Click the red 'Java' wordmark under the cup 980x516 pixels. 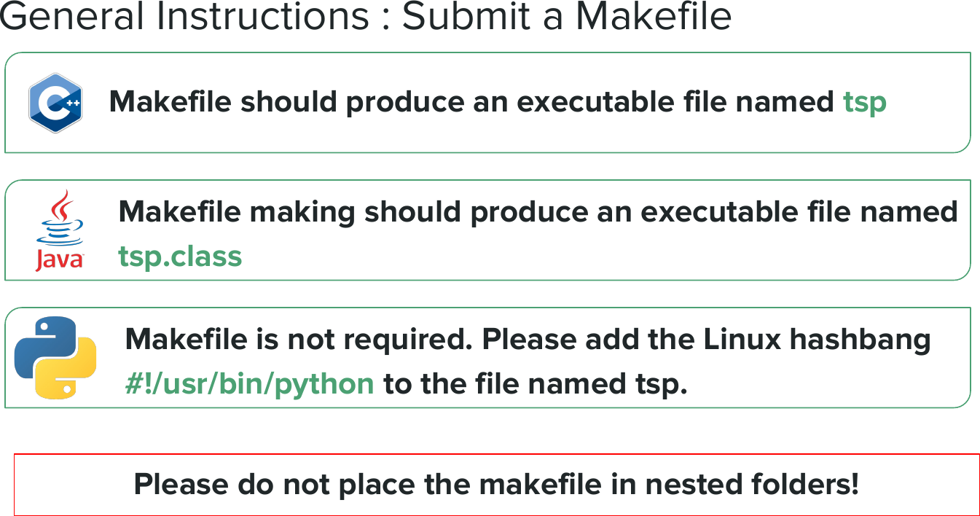60,259
